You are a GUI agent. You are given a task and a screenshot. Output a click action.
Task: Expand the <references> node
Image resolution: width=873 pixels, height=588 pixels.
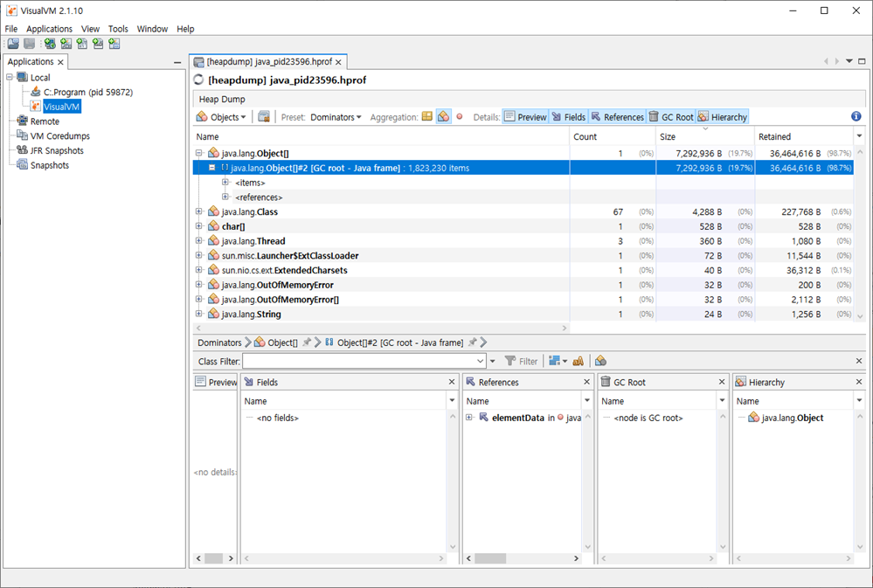coord(225,197)
